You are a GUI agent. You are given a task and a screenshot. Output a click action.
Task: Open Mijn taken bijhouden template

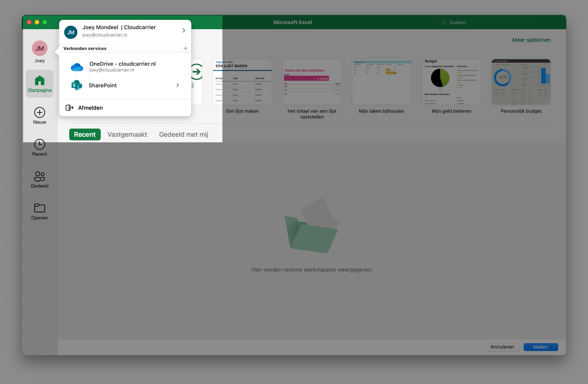coord(381,82)
